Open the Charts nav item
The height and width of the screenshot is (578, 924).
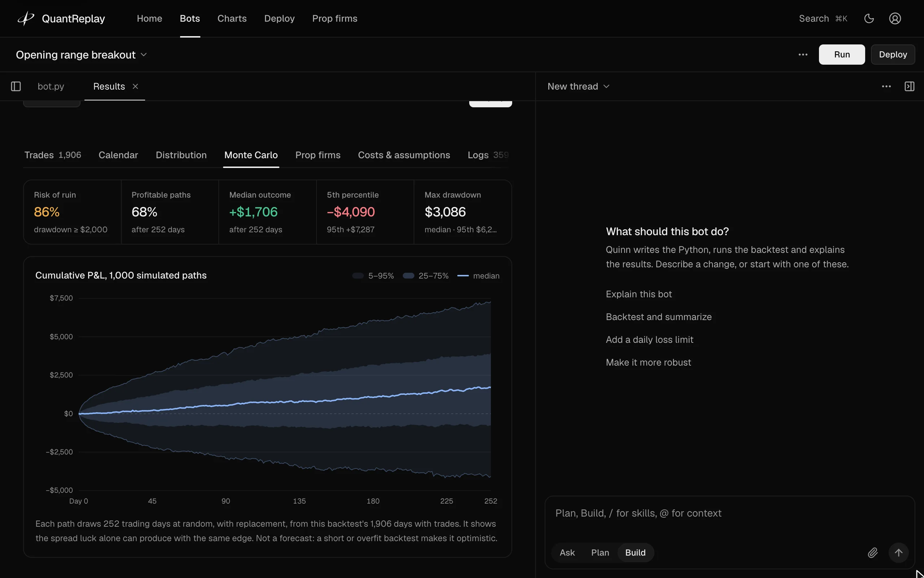[232, 18]
